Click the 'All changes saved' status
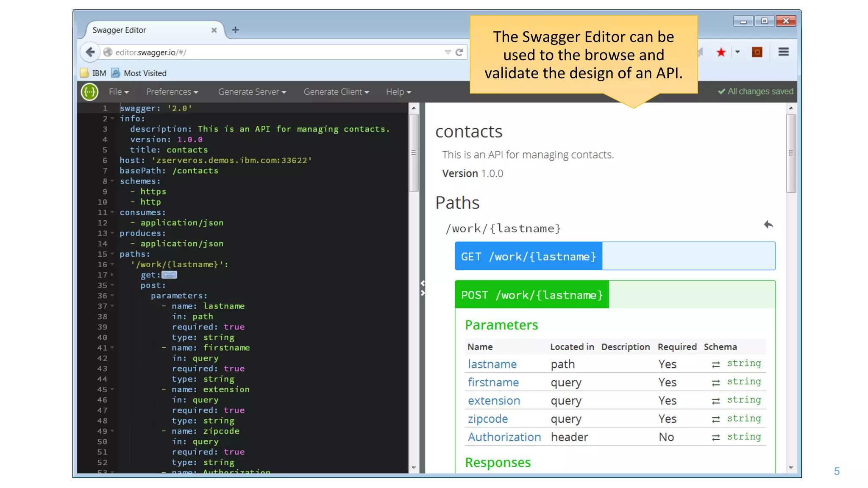This screenshot has height=488, width=868. (755, 91)
